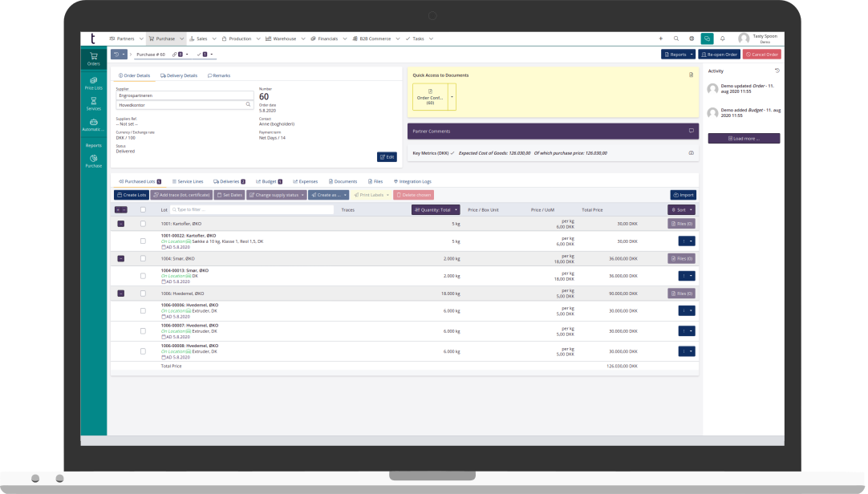Viewport: 868px width, 494px height.
Task: Open the Orders section in sidebar
Action: point(94,58)
